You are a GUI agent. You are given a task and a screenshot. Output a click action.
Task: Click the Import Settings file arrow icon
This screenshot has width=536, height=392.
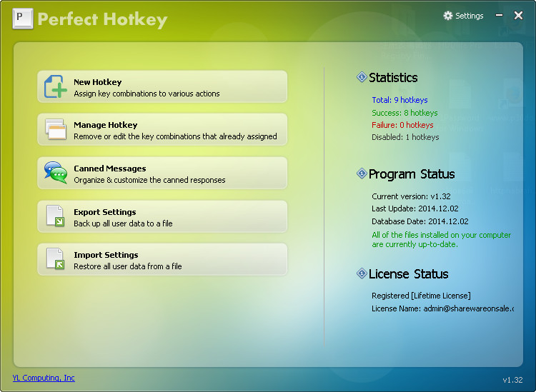point(55,258)
